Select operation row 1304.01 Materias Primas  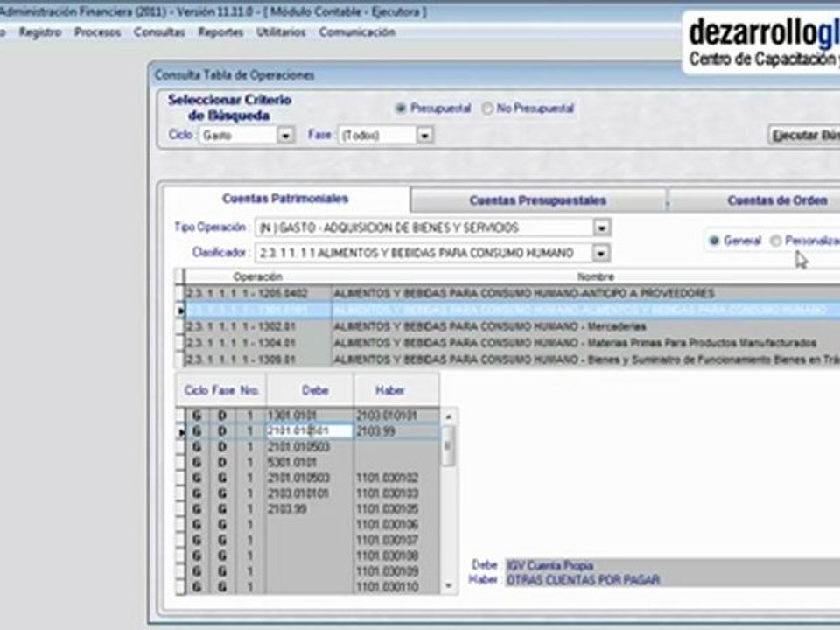click(512, 343)
